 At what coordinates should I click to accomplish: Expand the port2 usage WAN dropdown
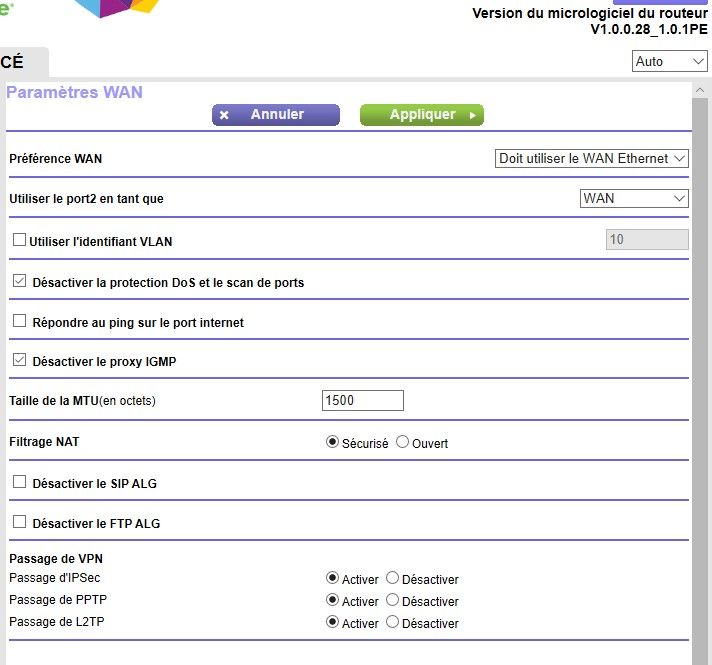pos(634,198)
